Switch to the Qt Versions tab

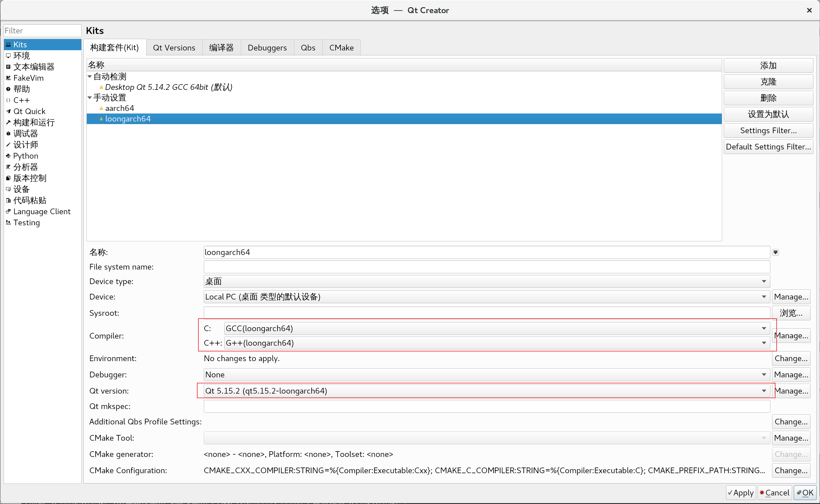[x=174, y=47]
